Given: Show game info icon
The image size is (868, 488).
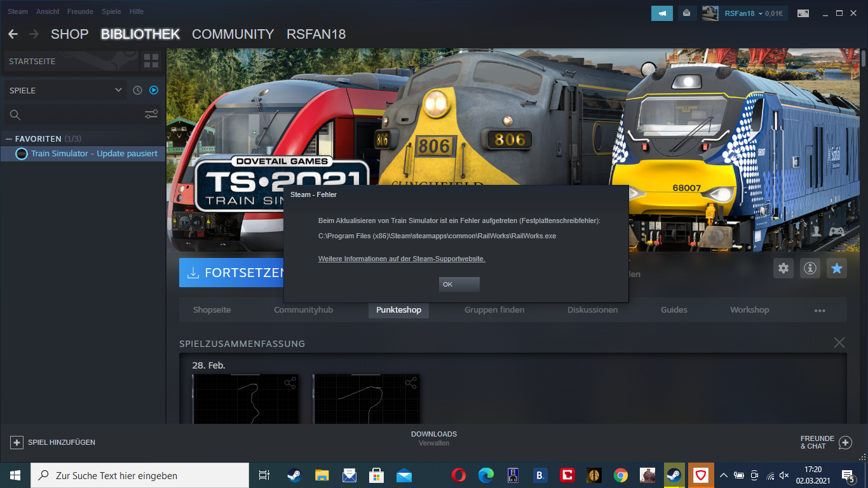Looking at the screenshot, I should (810, 268).
